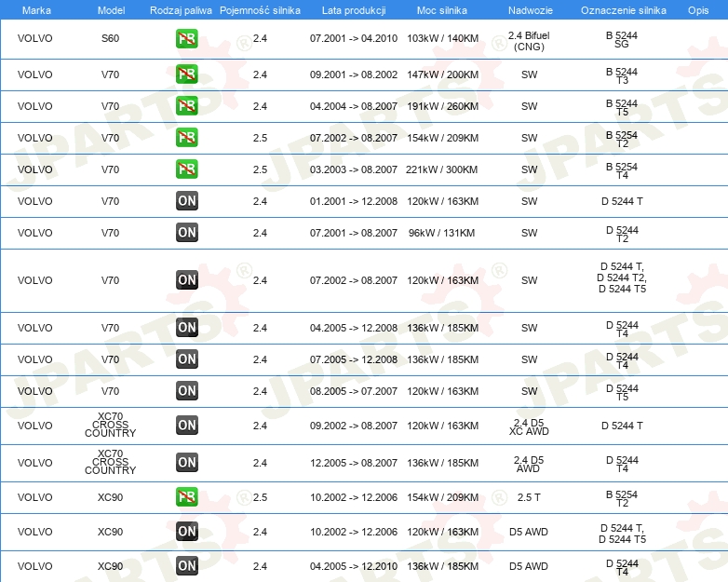Screen dimensions: 728x582
Task: Click the XC90 model cell in 2.5 T row
Action: (110, 497)
